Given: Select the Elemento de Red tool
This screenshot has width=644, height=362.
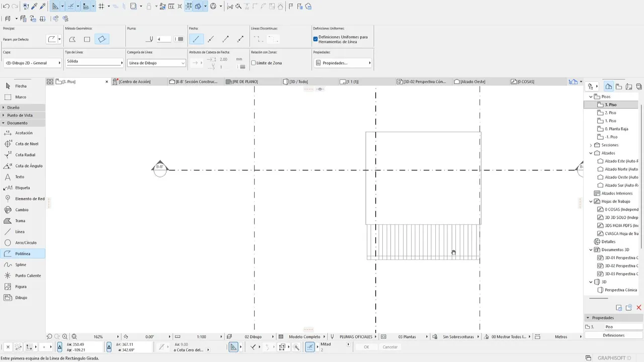Looking at the screenshot, I should [x=23, y=199].
